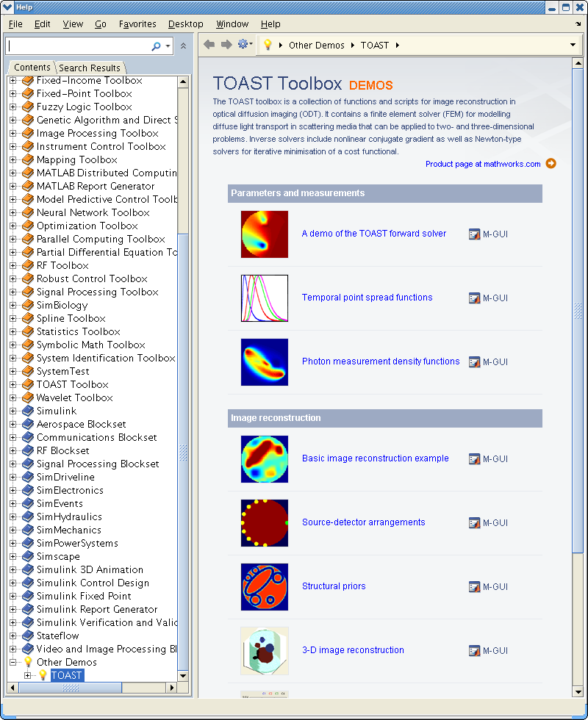Click the content pane scroll-down arrow

[578, 692]
